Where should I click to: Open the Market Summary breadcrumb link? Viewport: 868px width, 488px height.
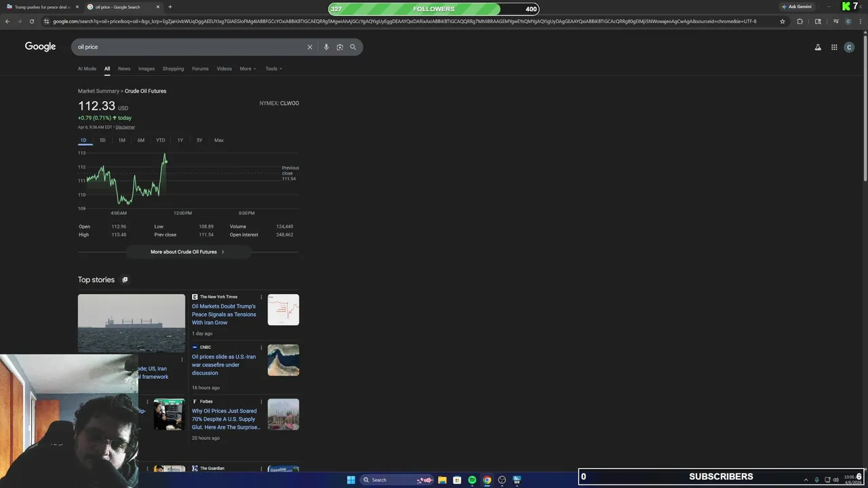point(98,91)
